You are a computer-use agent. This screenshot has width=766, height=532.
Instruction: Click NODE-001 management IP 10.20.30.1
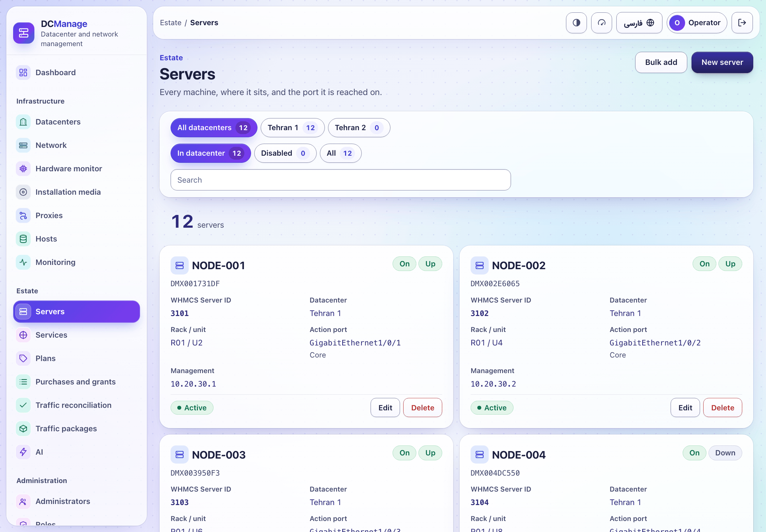pos(193,384)
